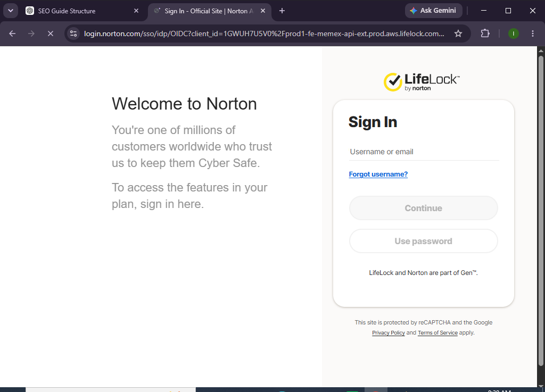Open a new tab with plus icon
The image size is (545, 392).
(x=282, y=11)
